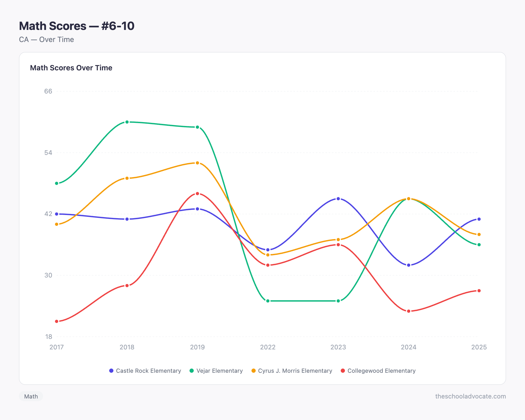Select Castle Rock's 2019 data point
This screenshot has width=525, height=420.
[197, 209]
